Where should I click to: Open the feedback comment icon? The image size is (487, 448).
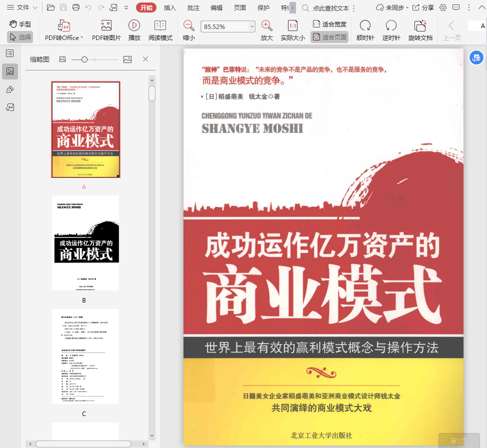(456, 7)
